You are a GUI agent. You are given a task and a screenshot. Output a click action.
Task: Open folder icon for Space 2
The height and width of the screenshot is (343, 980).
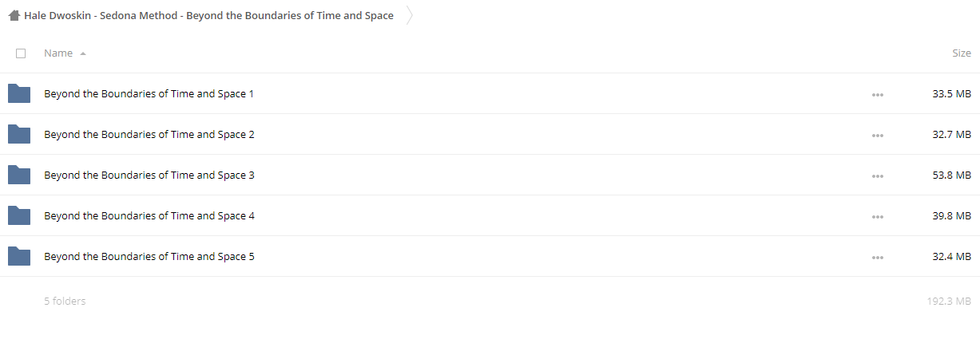(19, 134)
